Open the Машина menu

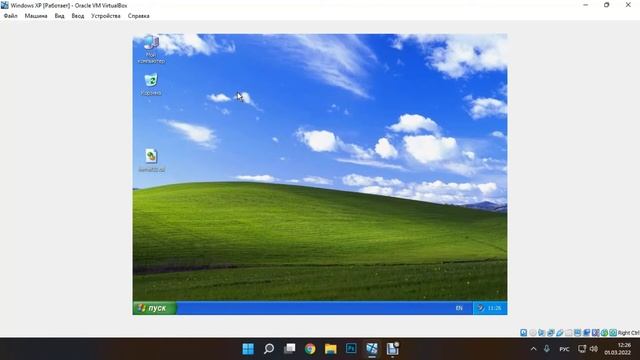tap(36, 16)
